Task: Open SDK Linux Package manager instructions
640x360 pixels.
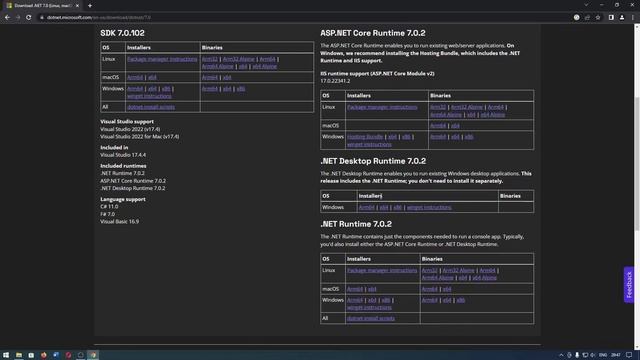Action: point(162,59)
